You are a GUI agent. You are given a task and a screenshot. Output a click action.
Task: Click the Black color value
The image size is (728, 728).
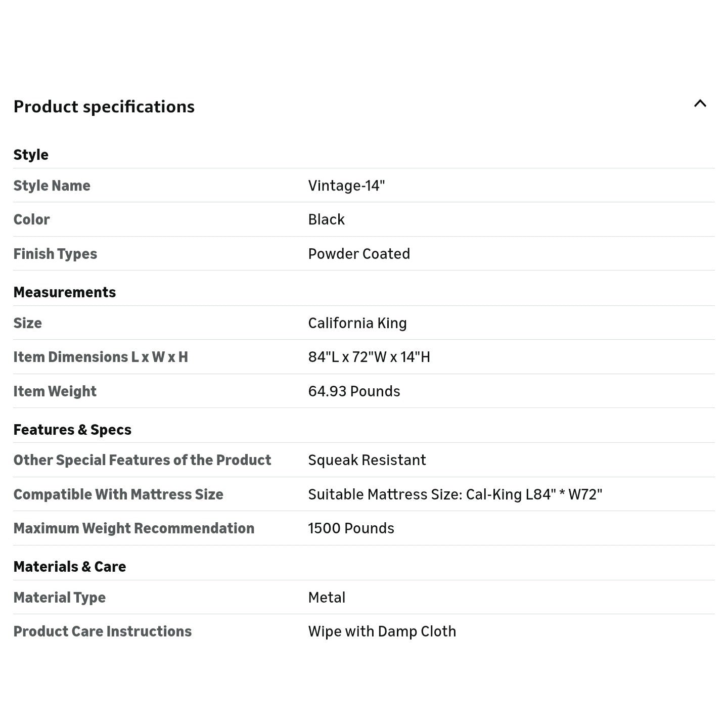pos(326,219)
